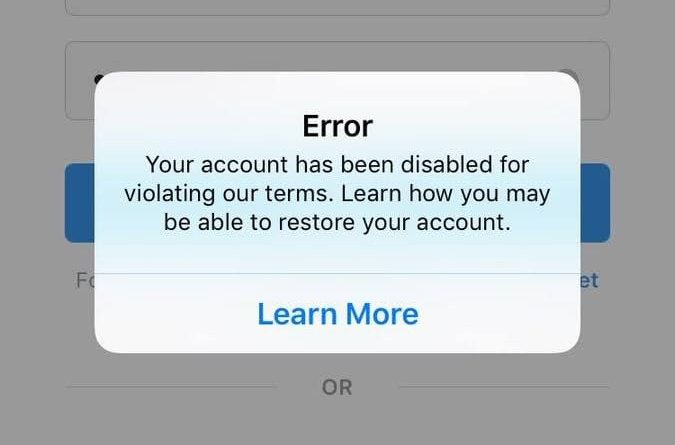Focus the dimmed username field at the top
This screenshot has width=675, height=445.
click(338, 8)
